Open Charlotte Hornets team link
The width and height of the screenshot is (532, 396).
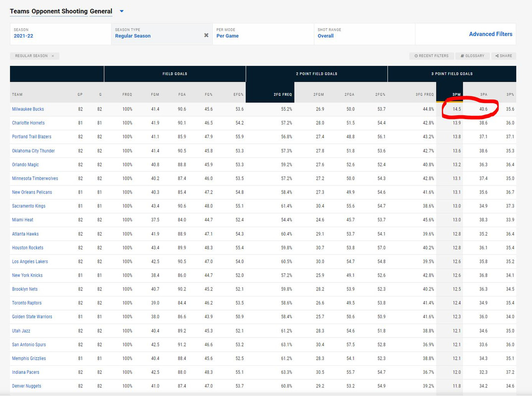pyautogui.click(x=28, y=123)
